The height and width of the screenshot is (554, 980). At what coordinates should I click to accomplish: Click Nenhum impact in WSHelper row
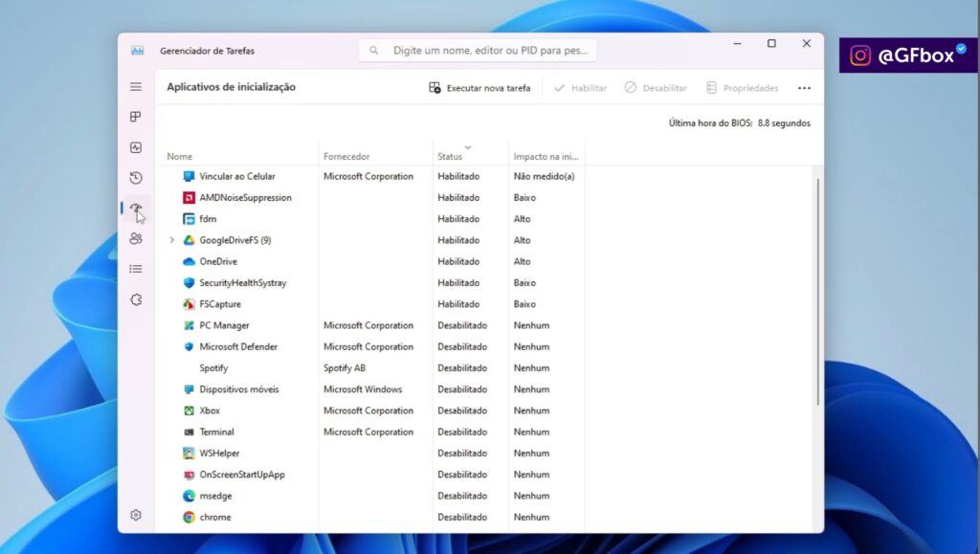(531, 453)
